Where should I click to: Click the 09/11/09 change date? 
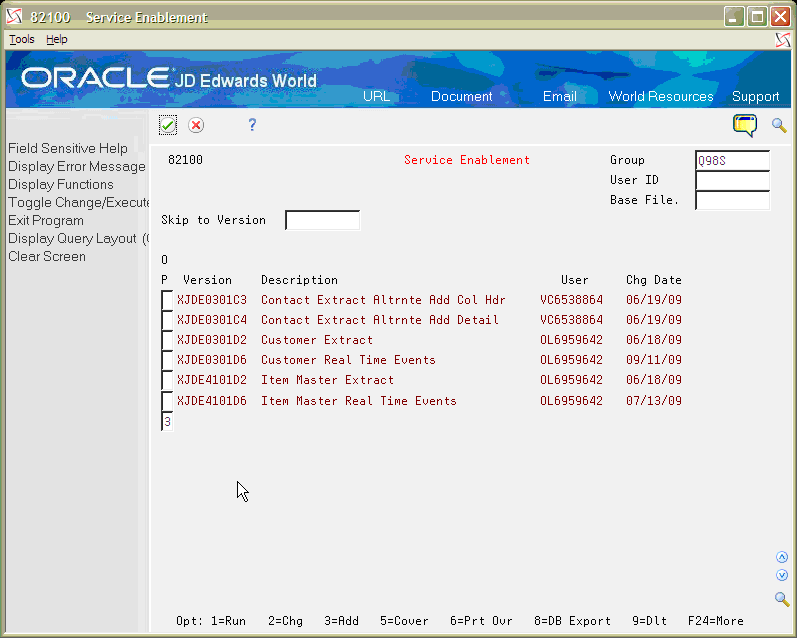(x=654, y=360)
